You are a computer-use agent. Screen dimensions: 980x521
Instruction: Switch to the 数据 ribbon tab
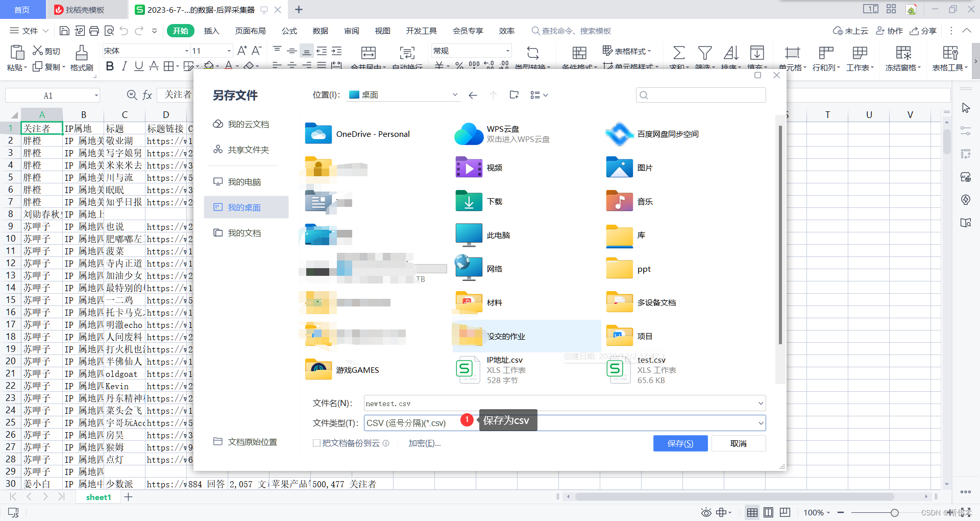[320, 31]
